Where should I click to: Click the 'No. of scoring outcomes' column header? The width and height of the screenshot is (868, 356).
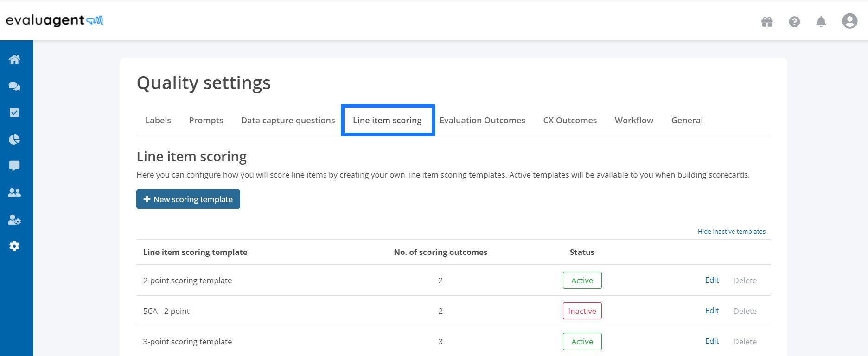pyautogui.click(x=440, y=252)
